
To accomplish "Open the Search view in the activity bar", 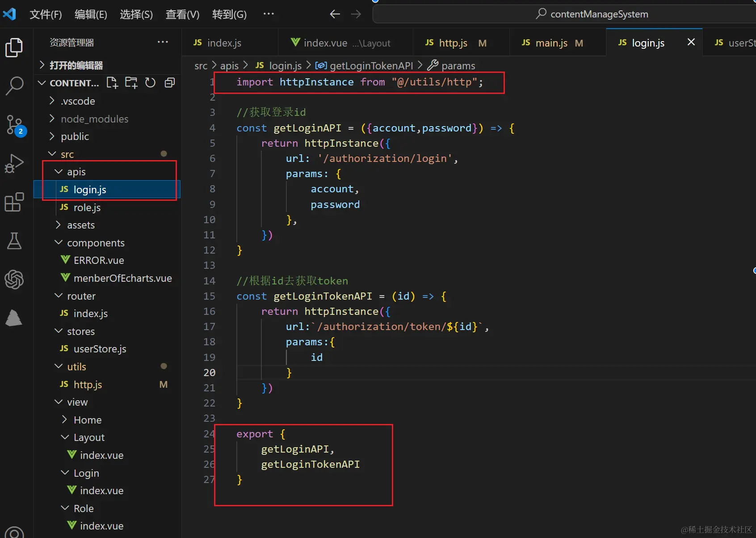I will (15, 85).
